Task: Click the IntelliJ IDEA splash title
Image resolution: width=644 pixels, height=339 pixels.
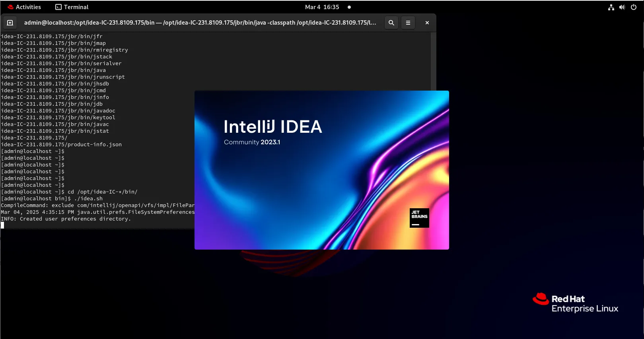Action: click(273, 127)
